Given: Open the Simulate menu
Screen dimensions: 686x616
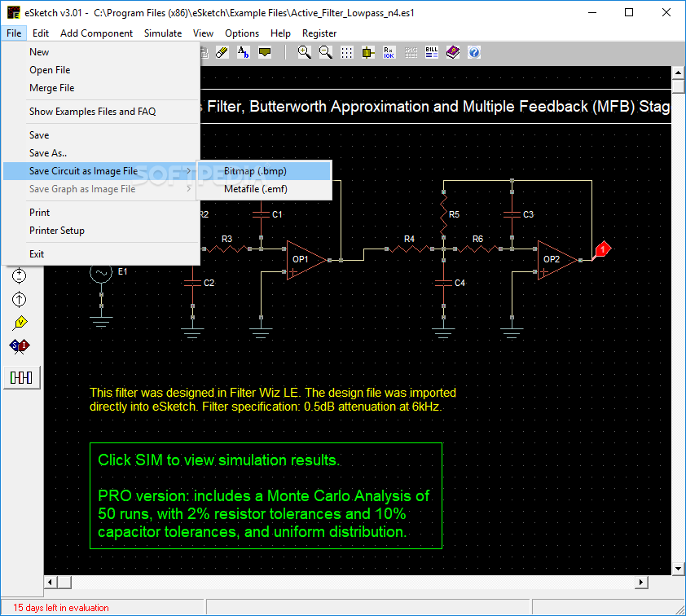Looking at the screenshot, I should (x=163, y=33).
